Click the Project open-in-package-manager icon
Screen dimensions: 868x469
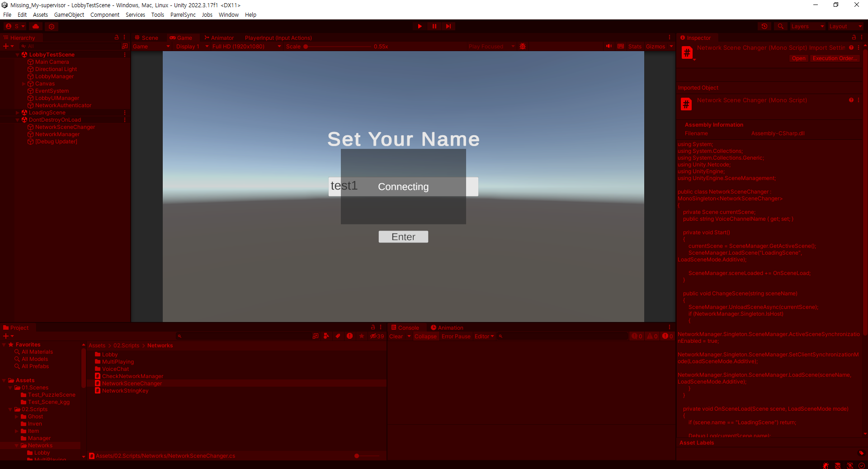pos(315,336)
